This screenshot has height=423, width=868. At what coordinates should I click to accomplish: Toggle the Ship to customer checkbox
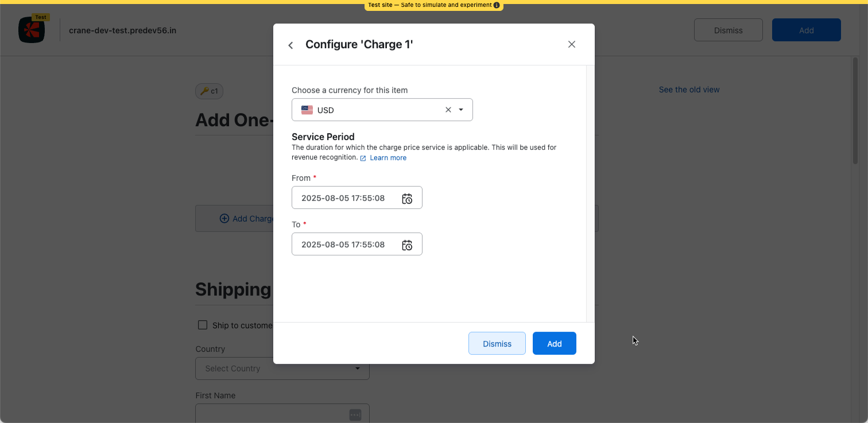pyautogui.click(x=203, y=325)
